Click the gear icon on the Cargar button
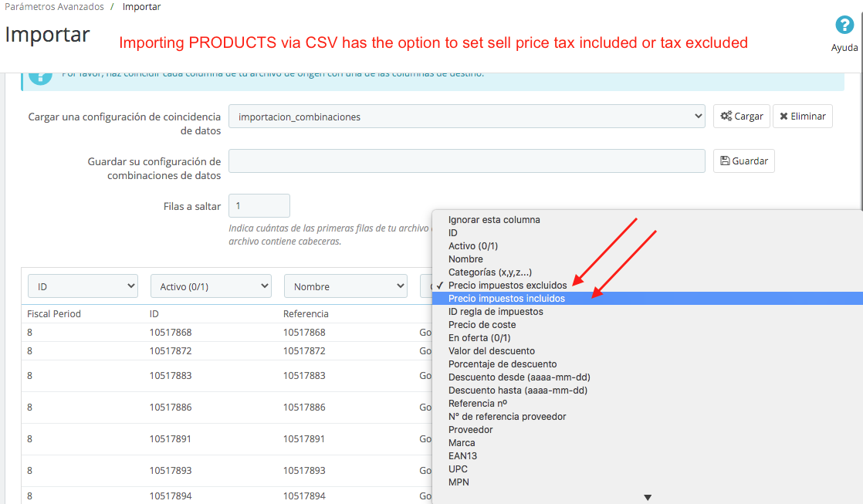 pos(725,116)
